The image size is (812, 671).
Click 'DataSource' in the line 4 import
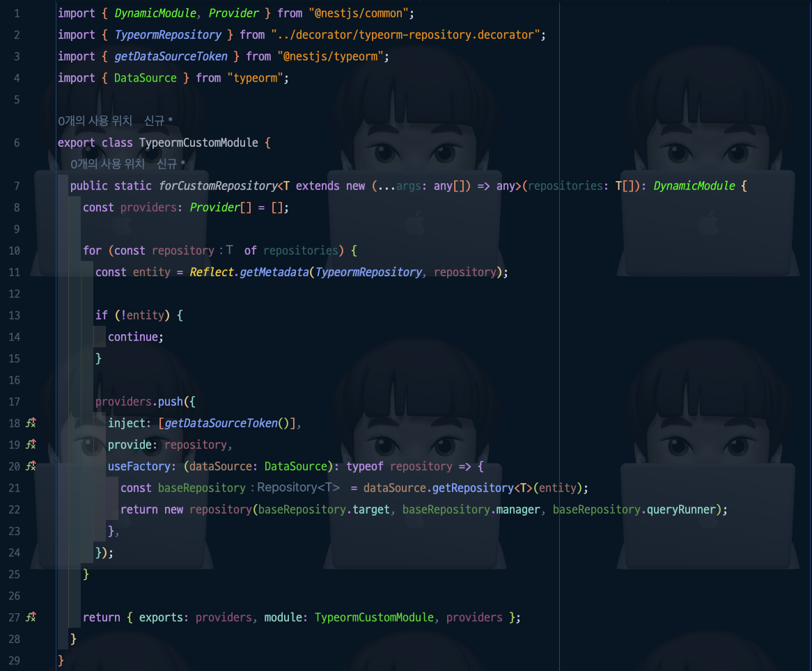pos(146,78)
